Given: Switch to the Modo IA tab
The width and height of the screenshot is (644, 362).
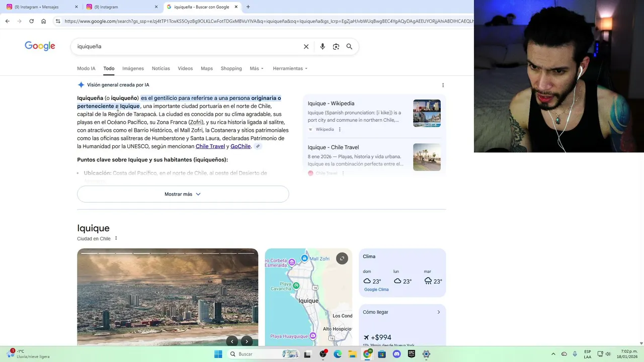Looking at the screenshot, I should coord(86,68).
